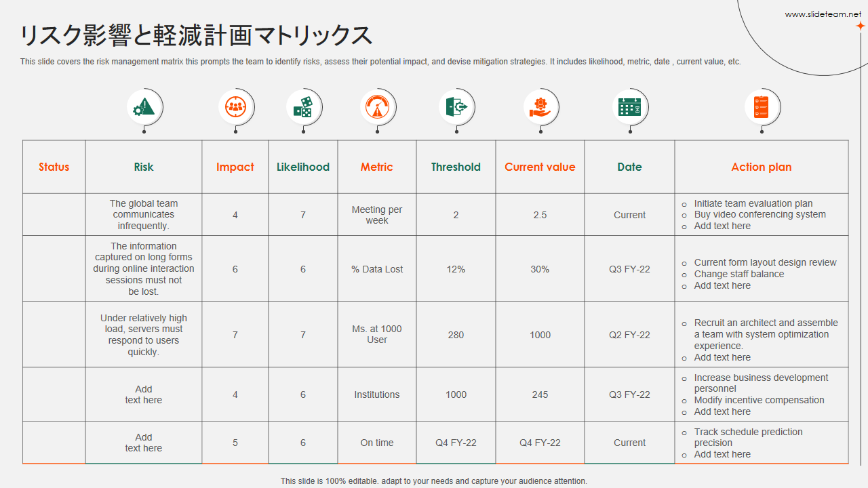This screenshot has height=488, width=868.
Task: Click the Action plan column header
Action: pos(762,167)
